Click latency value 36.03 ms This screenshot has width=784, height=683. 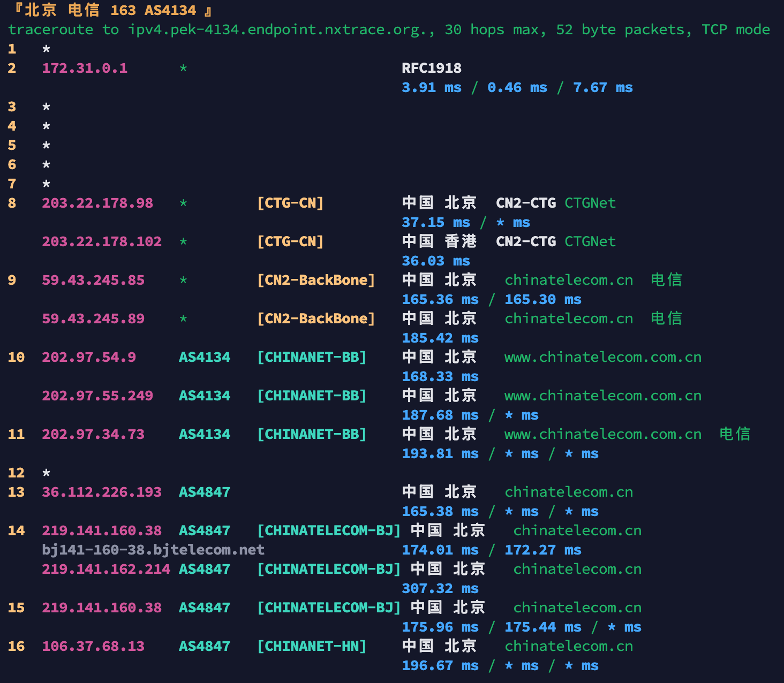[x=436, y=261]
